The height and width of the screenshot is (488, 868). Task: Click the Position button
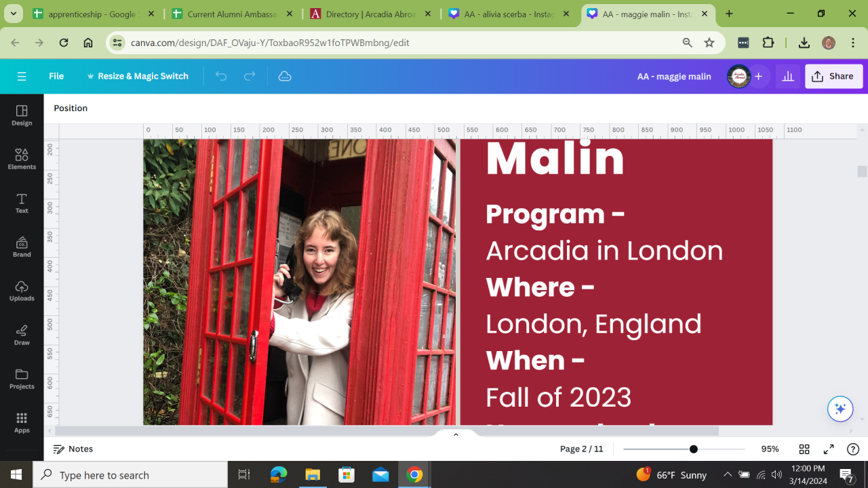coord(71,108)
